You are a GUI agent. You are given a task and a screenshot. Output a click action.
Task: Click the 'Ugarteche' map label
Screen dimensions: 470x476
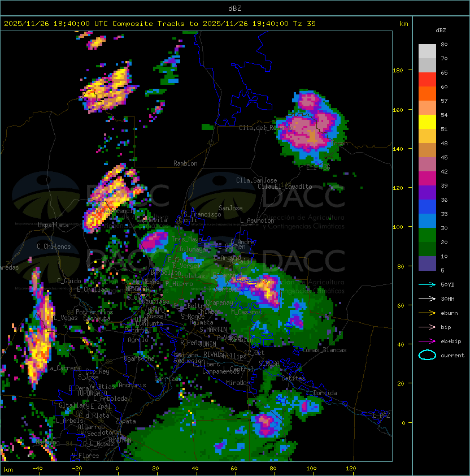(x=140, y=358)
